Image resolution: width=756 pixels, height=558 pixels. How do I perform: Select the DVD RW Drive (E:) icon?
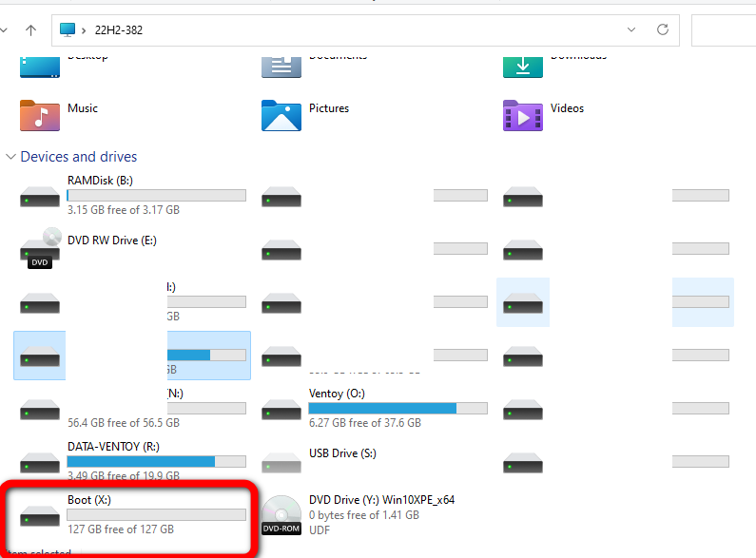[x=40, y=249]
